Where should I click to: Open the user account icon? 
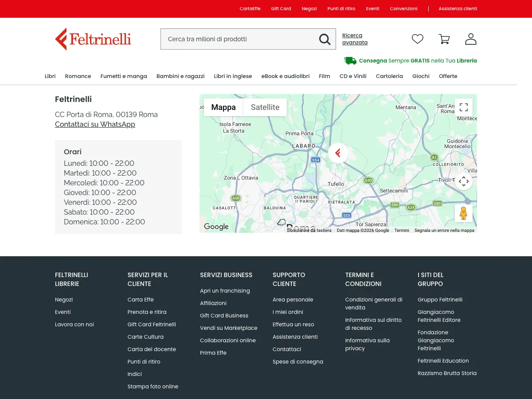tap(471, 39)
